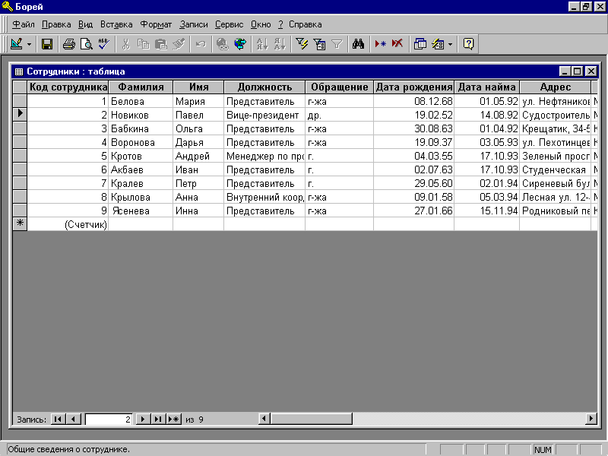Click the (Счетчик) new record cell
The height and width of the screenshot is (456, 608).
click(68, 224)
